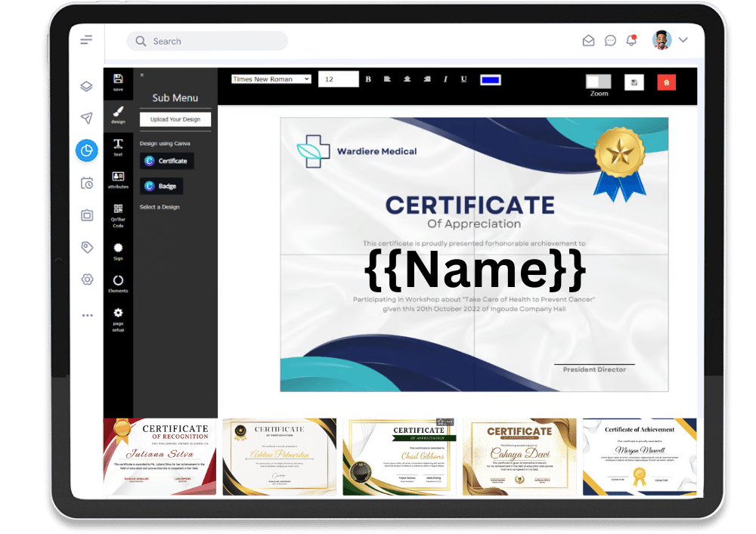Click the user profile avatar
The width and height of the screenshot is (756, 534).
(662, 40)
